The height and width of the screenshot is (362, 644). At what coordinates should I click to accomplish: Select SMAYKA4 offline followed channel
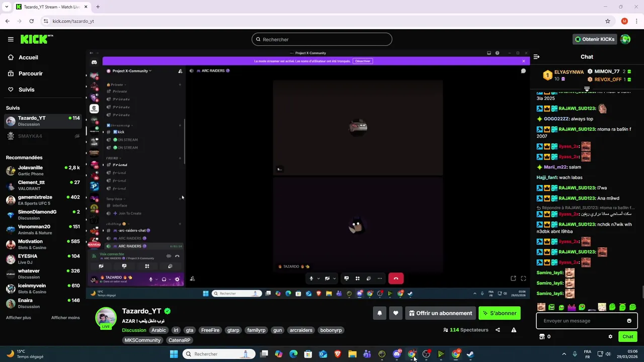[43, 136]
